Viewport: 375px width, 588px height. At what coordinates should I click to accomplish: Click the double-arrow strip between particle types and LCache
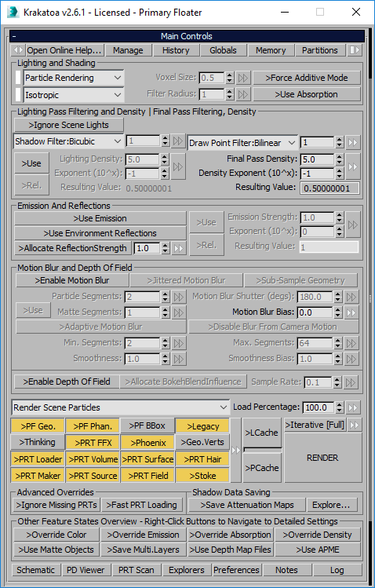(x=235, y=451)
